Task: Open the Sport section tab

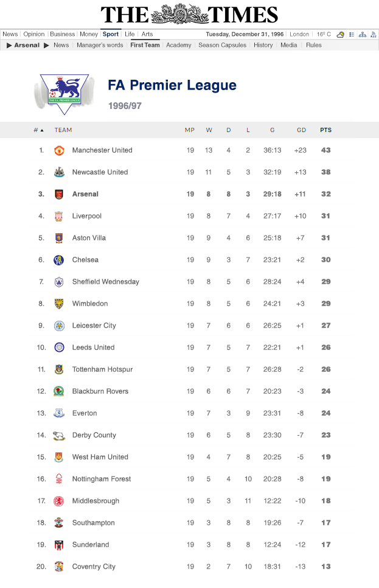Action: [x=111, y=34]
